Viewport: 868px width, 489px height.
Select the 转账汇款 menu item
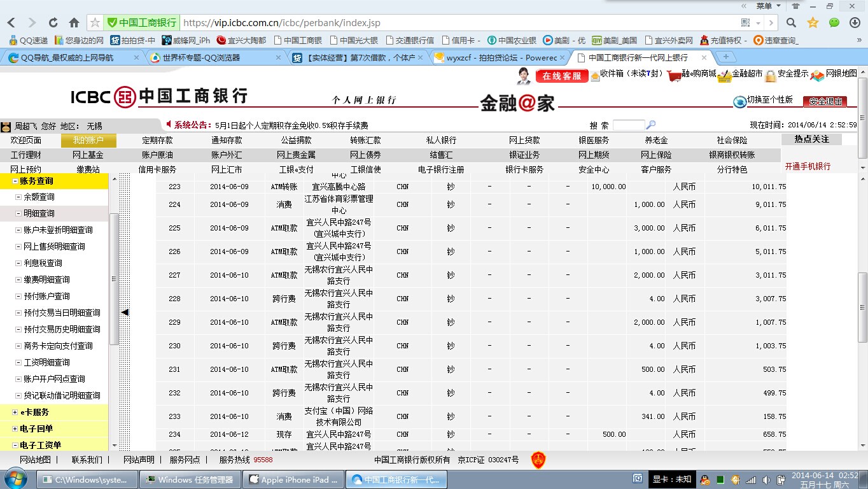[365, 141]
